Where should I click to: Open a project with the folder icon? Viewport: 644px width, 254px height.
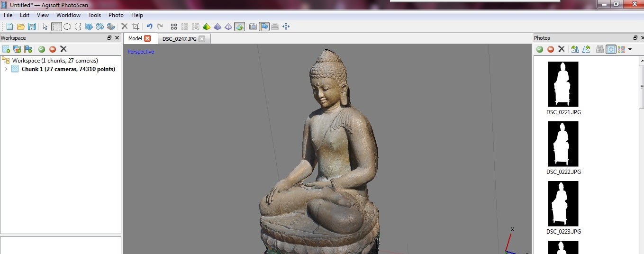(21, 27)
